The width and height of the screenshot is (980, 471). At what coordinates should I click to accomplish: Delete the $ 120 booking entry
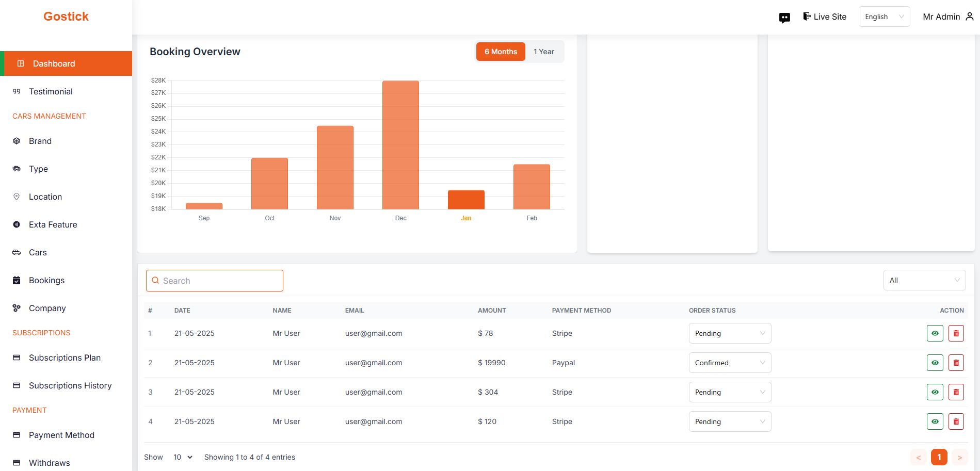[x=956, y=421]
